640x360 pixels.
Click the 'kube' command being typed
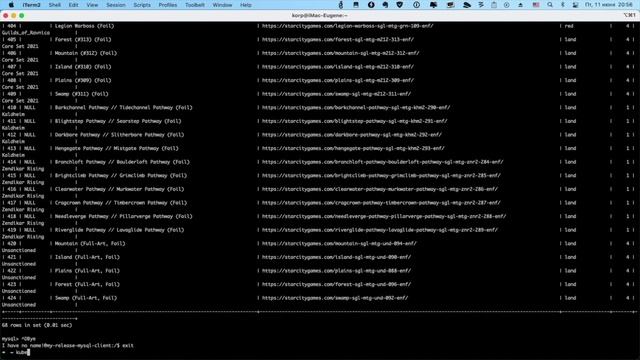21,352
